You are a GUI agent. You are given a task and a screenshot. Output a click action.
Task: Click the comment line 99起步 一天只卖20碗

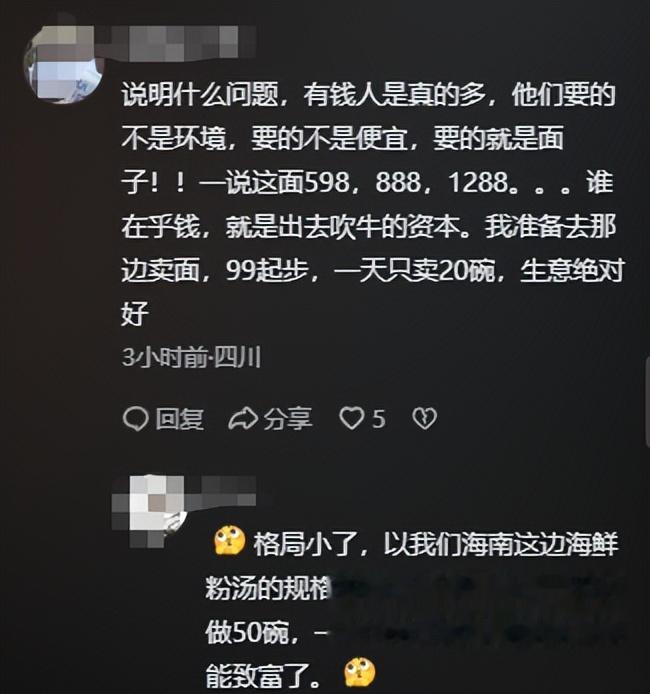coord(372,270)
